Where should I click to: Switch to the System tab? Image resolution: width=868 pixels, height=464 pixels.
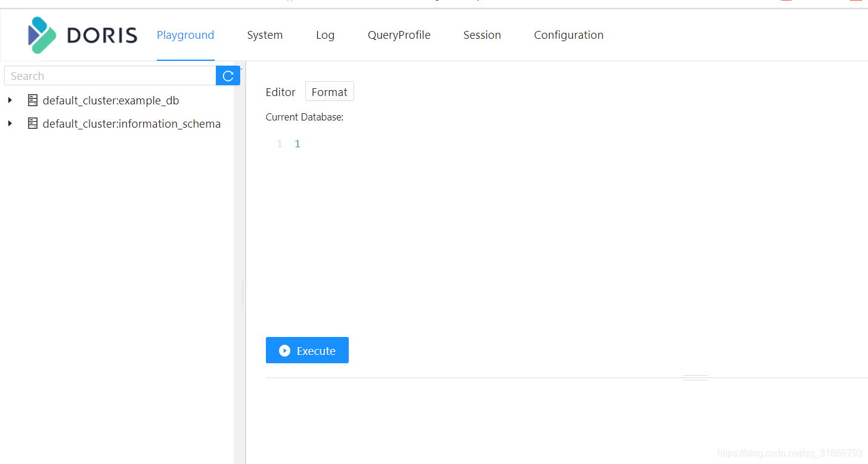pyautogui.click(x=265, y=35)
